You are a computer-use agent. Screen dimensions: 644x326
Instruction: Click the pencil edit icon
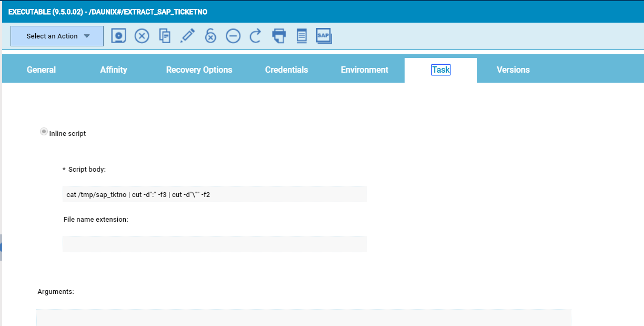187,36
